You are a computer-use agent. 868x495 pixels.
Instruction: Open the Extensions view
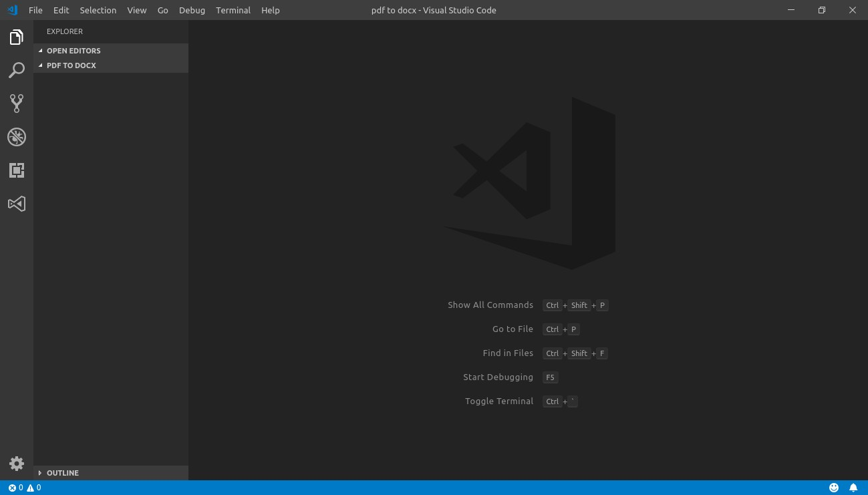(x=17, y=170)
